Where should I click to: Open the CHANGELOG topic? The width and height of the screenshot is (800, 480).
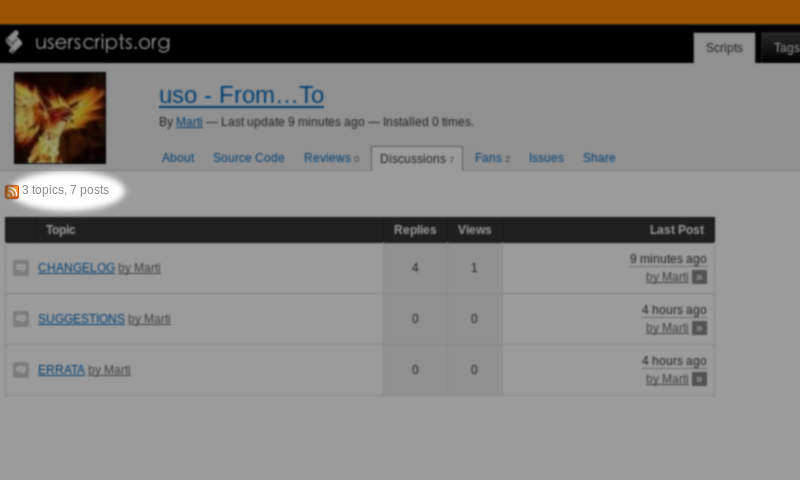[x=76, y=268]
